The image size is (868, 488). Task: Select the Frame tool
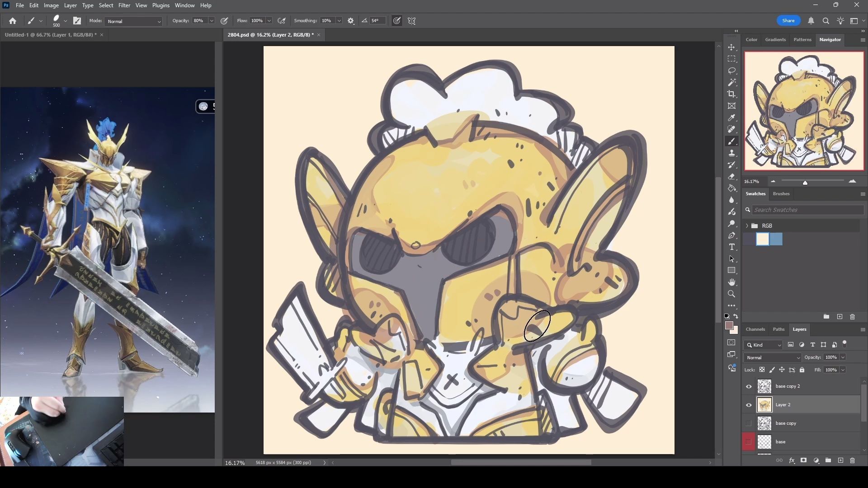click(731, 106)
